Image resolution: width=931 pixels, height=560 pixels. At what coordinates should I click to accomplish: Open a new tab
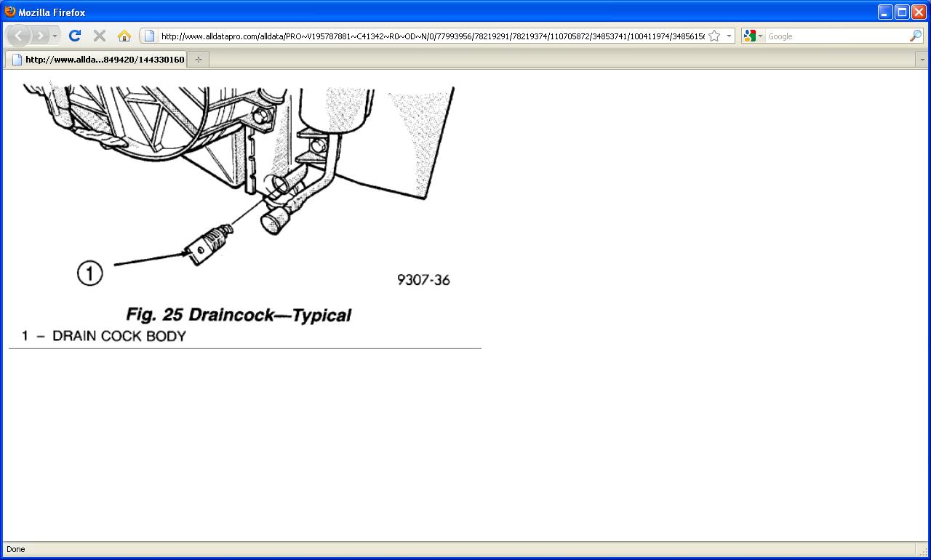tap(198, 60)
